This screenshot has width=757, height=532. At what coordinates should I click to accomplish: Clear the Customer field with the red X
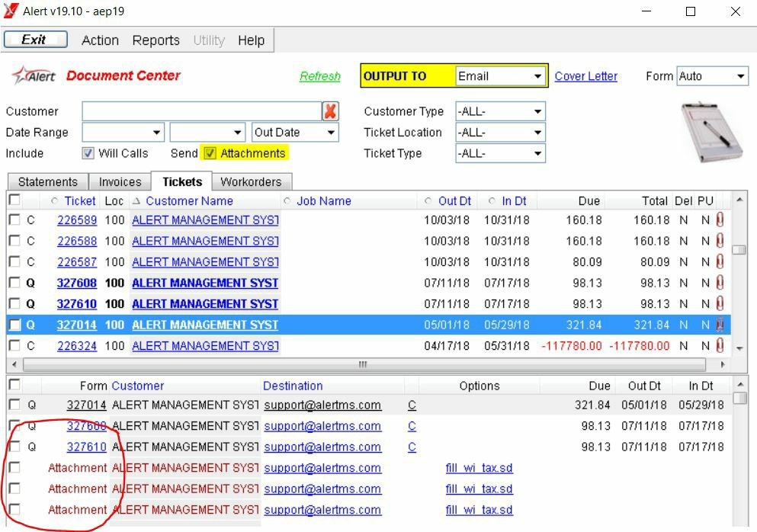click(330, 111)
